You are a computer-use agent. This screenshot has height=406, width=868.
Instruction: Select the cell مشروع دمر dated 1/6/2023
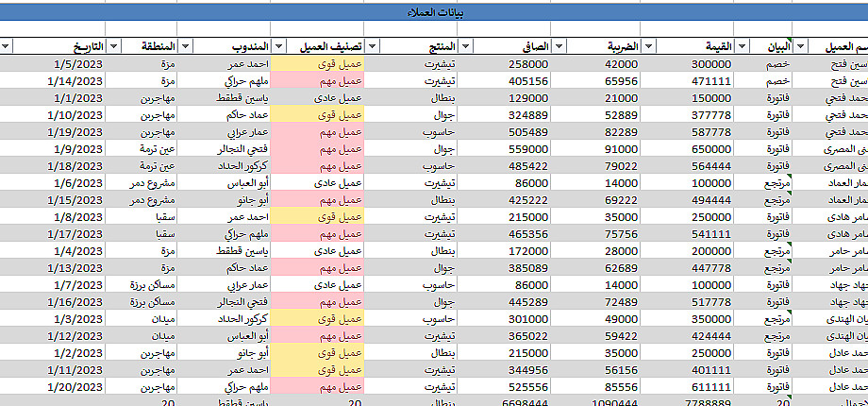142,183
